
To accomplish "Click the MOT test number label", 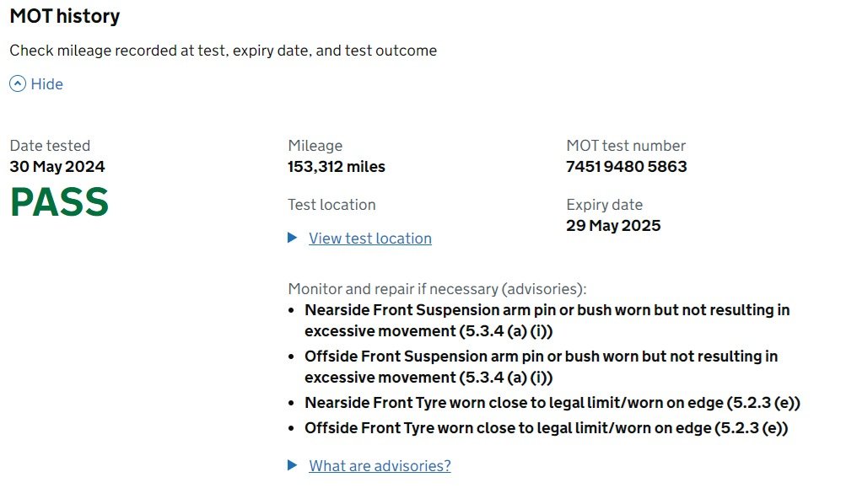I will click(626, 146).
